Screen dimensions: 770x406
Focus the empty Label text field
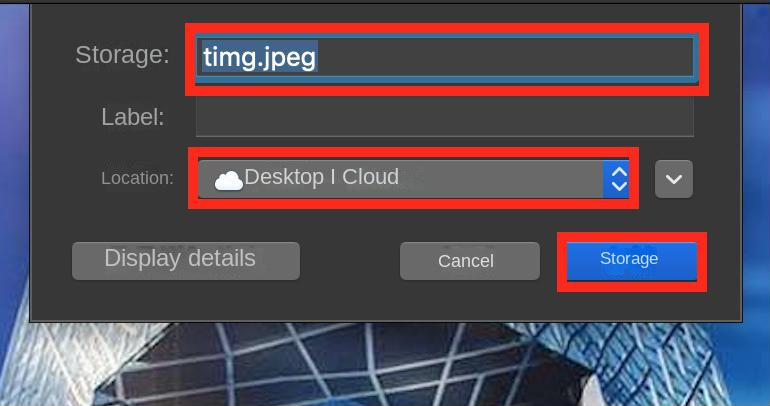click(x=445, y=116)
